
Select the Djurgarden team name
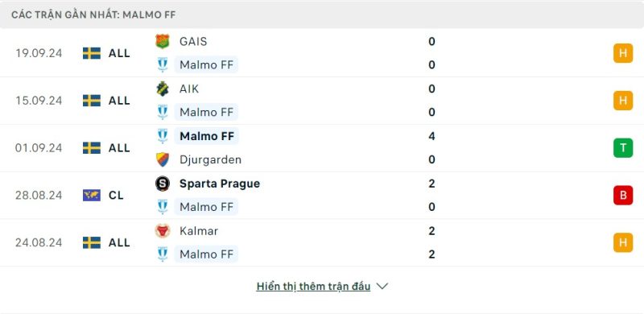coord(210,160)
